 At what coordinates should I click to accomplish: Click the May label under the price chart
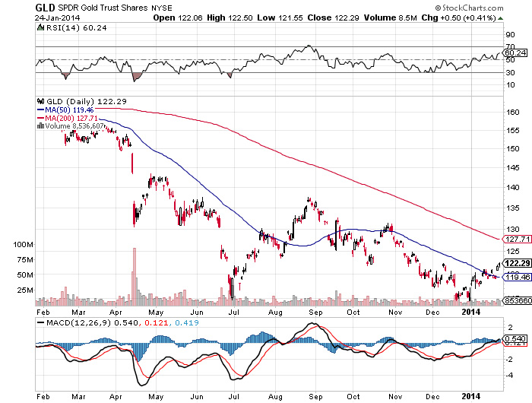pos(156,313)
